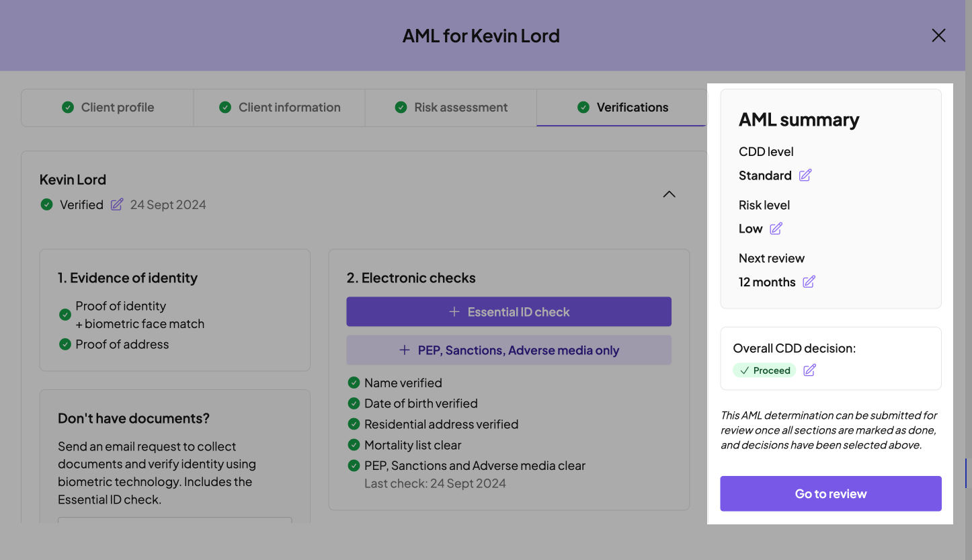Close the AML for Kevin Lord dialog
Viewport: 972px width, 560px height.
938,36
